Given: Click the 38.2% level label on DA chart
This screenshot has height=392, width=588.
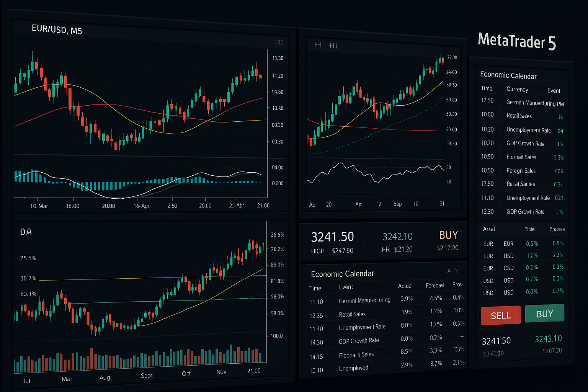Looking at the screenshot, I should click(x=28, y=278).
